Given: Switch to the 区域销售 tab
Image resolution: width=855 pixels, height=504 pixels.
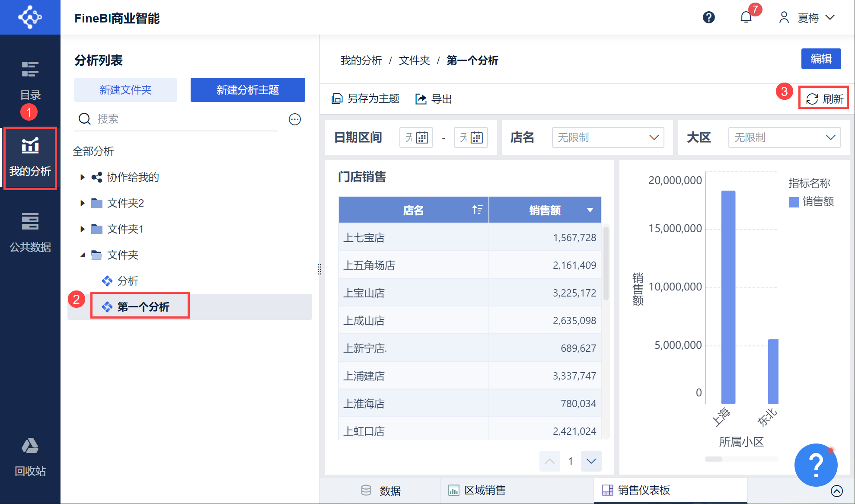Looking at the screenshot, I should [x=477, y=490].
